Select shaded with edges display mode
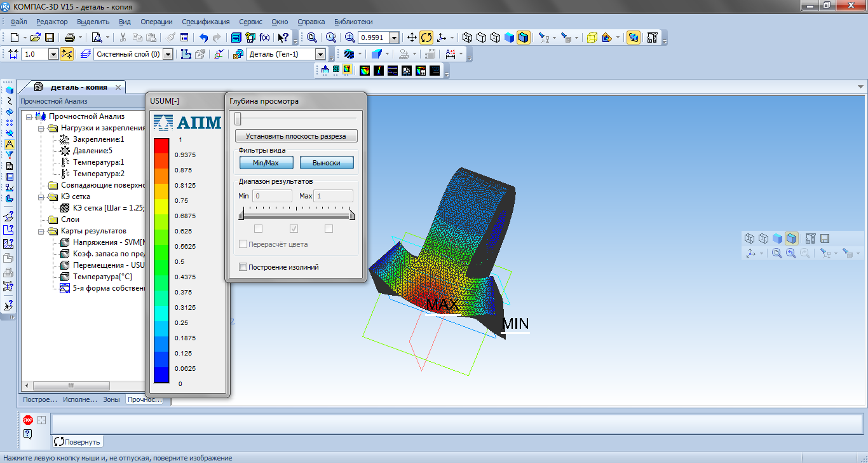Screen dimensions: 868x463 (x=523, y=38)
